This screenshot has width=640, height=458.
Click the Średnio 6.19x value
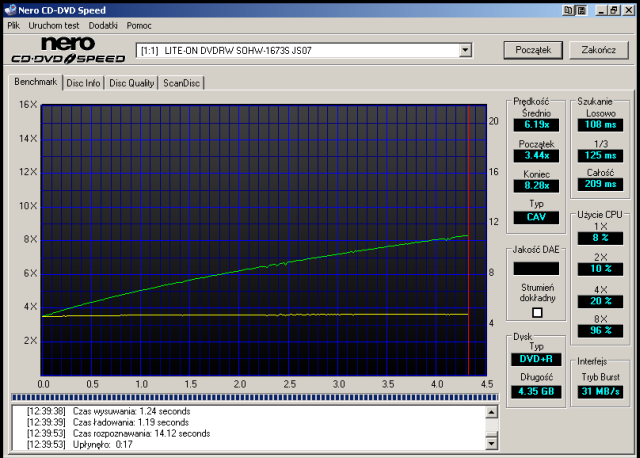(536, 125)
